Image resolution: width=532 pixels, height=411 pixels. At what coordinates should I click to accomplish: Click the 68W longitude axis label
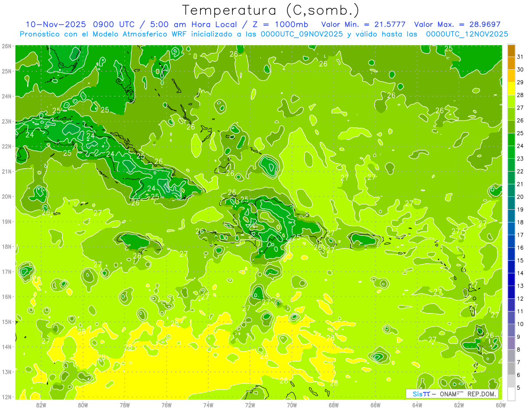click(x=333, y=404)
